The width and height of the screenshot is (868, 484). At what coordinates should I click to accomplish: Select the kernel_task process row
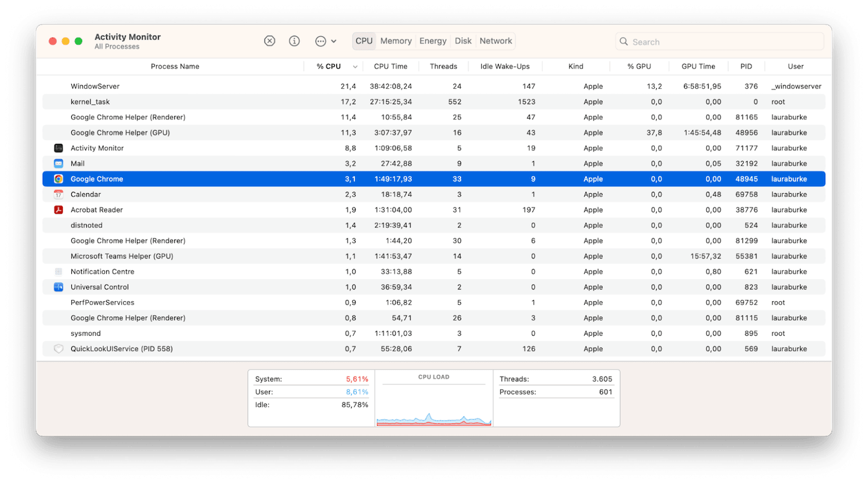(x=259, y=101)
